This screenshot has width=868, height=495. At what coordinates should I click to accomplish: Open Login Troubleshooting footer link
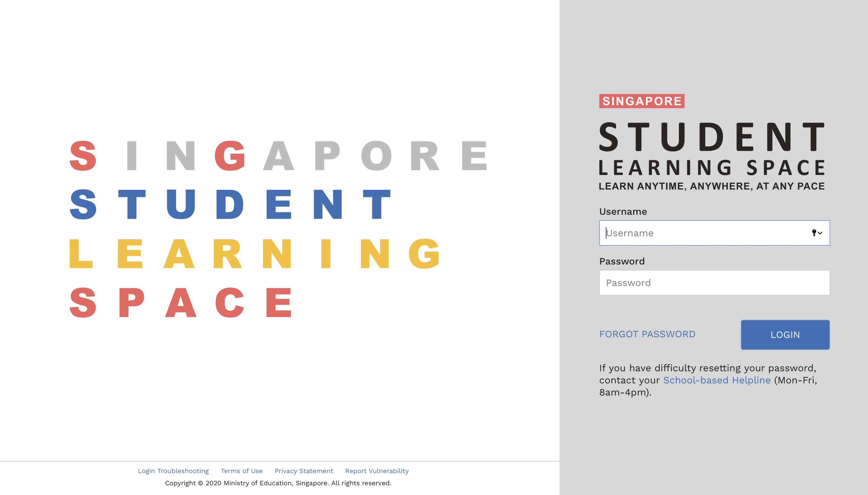tap(173, 471)
